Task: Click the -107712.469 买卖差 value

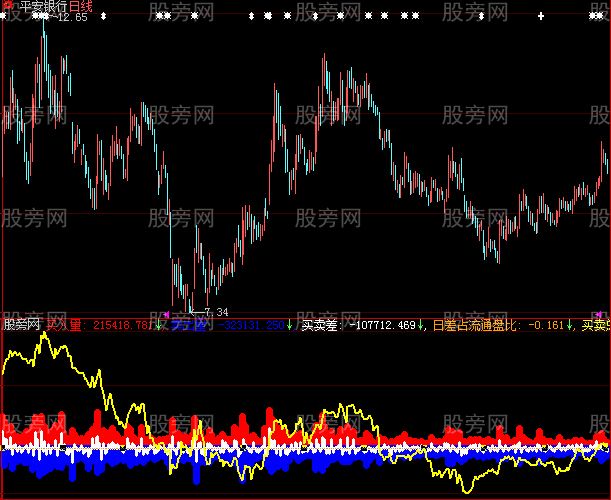Action: pyautogui.click(x=384, y=325)
